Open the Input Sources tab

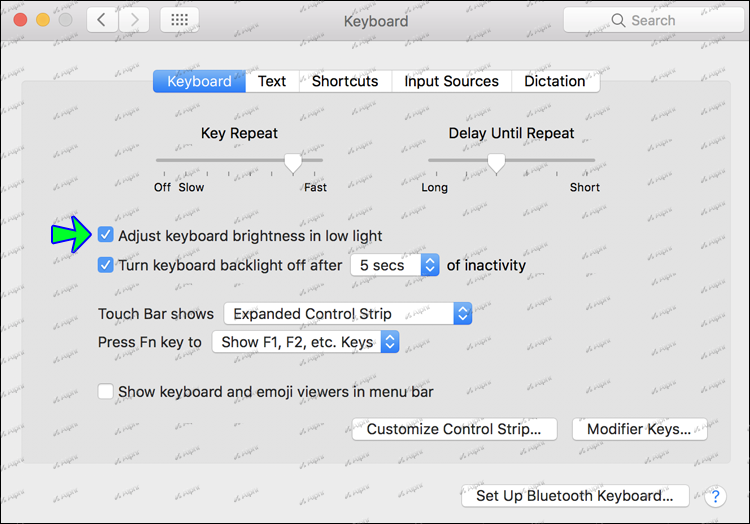[451, 81]
